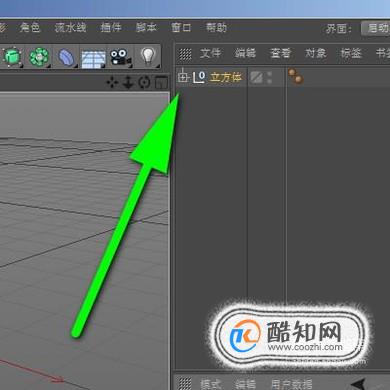
Task: Click the object manager grip handle
Action: click(185, 54)
